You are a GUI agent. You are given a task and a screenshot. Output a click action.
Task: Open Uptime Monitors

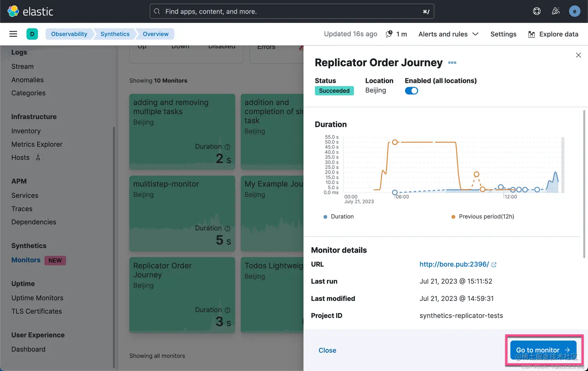37,298
